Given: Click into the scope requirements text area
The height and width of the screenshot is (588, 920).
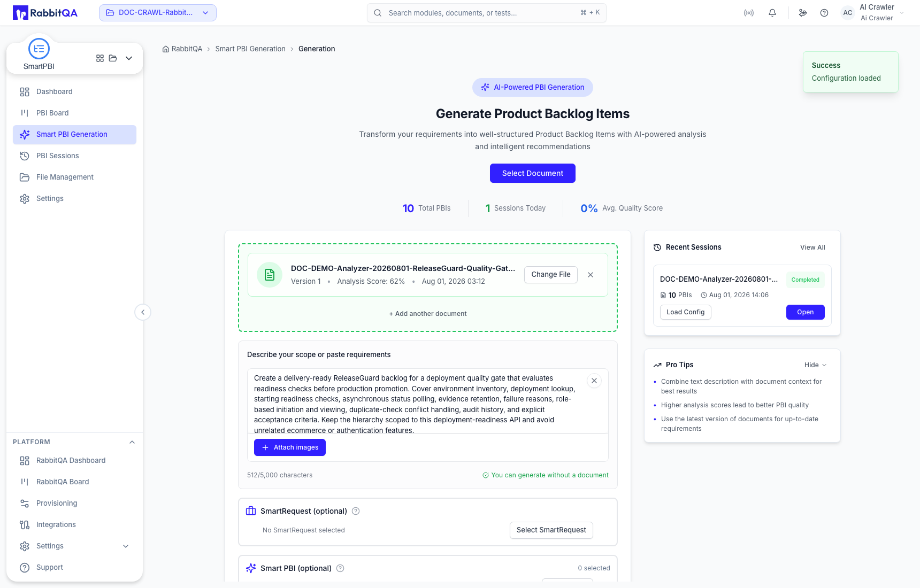Looking at the screenshot, I should click(417, 401).
